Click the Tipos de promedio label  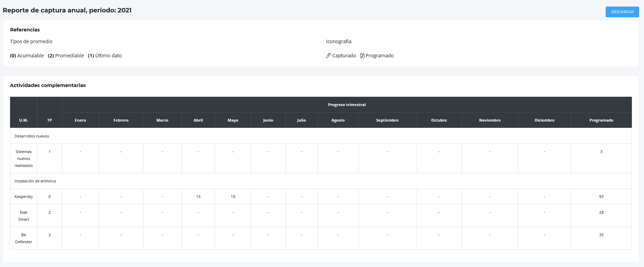(31, 41)
